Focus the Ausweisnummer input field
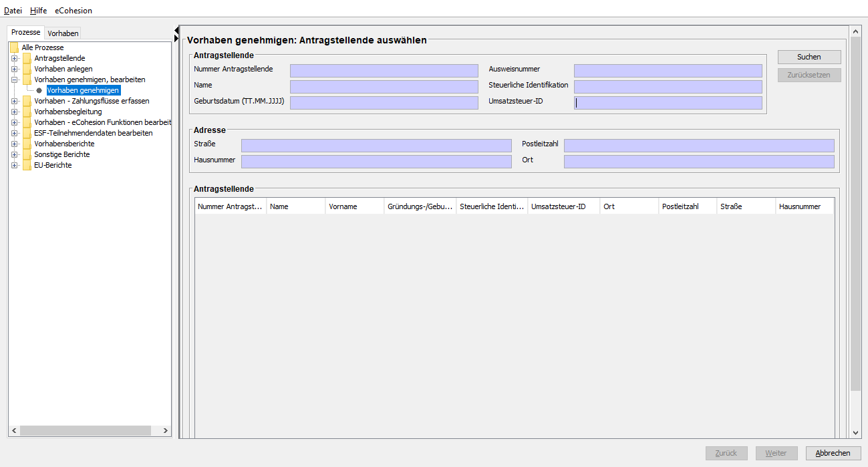 (668, 71)
